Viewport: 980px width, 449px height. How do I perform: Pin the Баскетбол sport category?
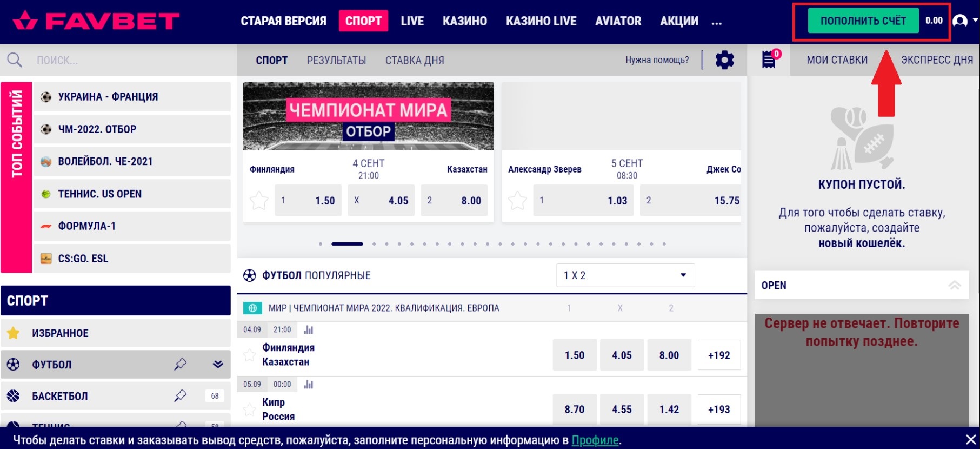click(x=181, y=396)
